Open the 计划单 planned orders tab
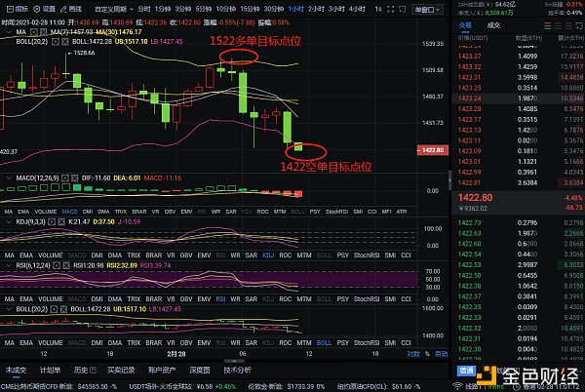 [50, 370]
